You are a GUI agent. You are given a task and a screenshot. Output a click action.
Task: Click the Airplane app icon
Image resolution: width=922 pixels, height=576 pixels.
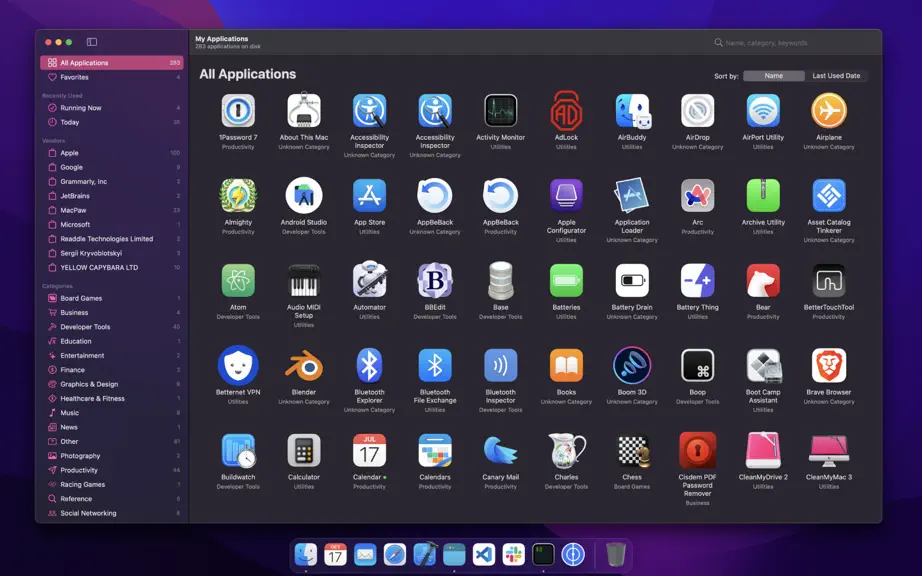click(829, 110)
